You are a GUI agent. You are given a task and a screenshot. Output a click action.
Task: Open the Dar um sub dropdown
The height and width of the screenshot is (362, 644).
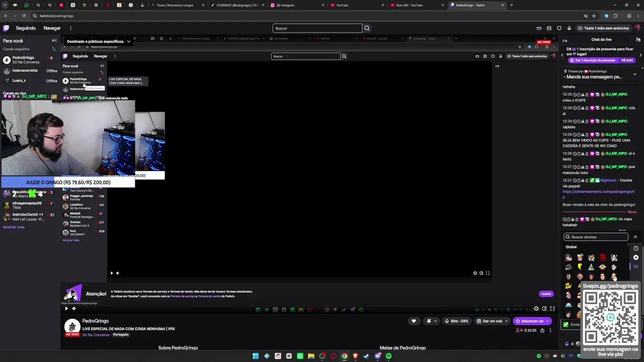[x=492, y=321]
